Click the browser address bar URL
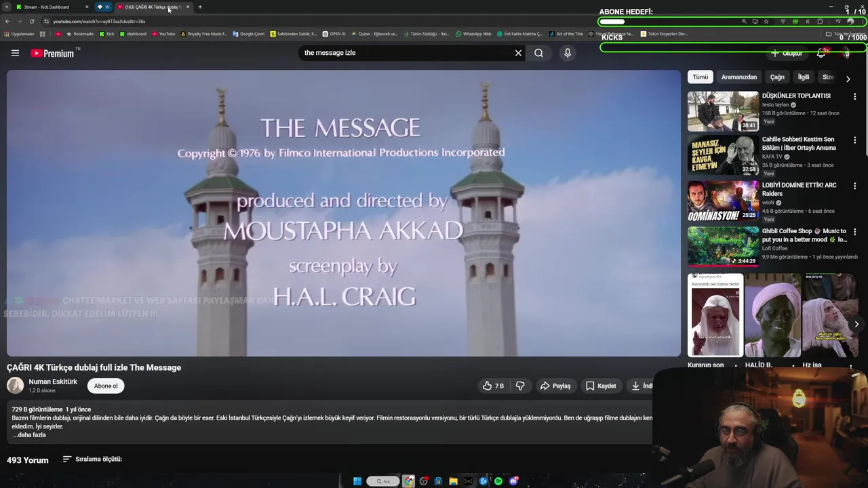The image size is (868, 488). pyautogui.click(x=99, y=21)
